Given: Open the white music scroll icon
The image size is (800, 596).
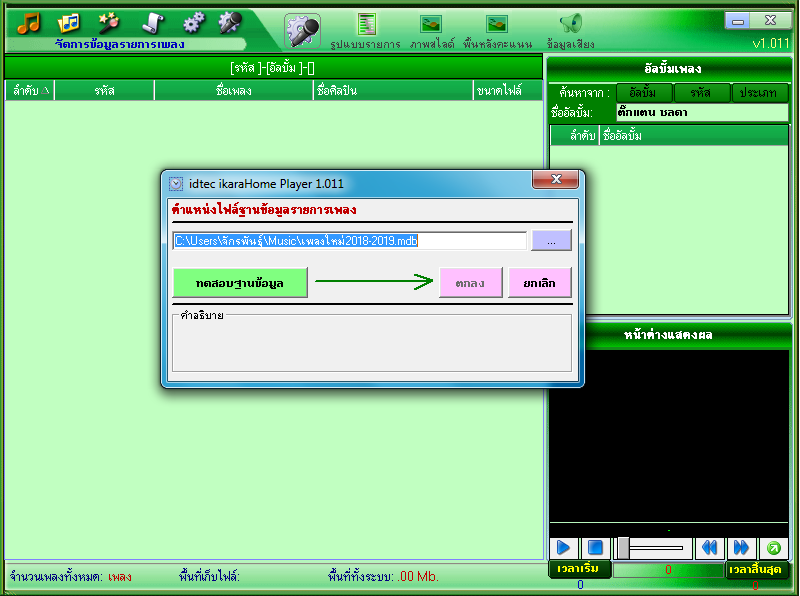Looking at the screenshot, I should (153, 22).
